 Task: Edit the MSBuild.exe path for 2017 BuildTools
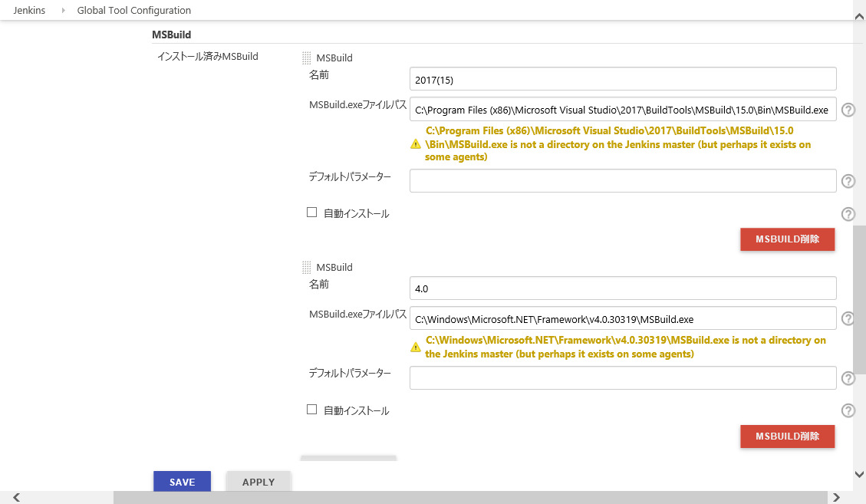(x=623, y=110)
